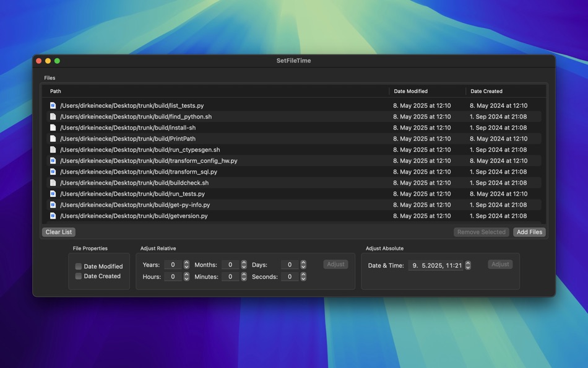Click the document icon for transform_config_hw.py
588x368 pixels.
coord(52,160)
